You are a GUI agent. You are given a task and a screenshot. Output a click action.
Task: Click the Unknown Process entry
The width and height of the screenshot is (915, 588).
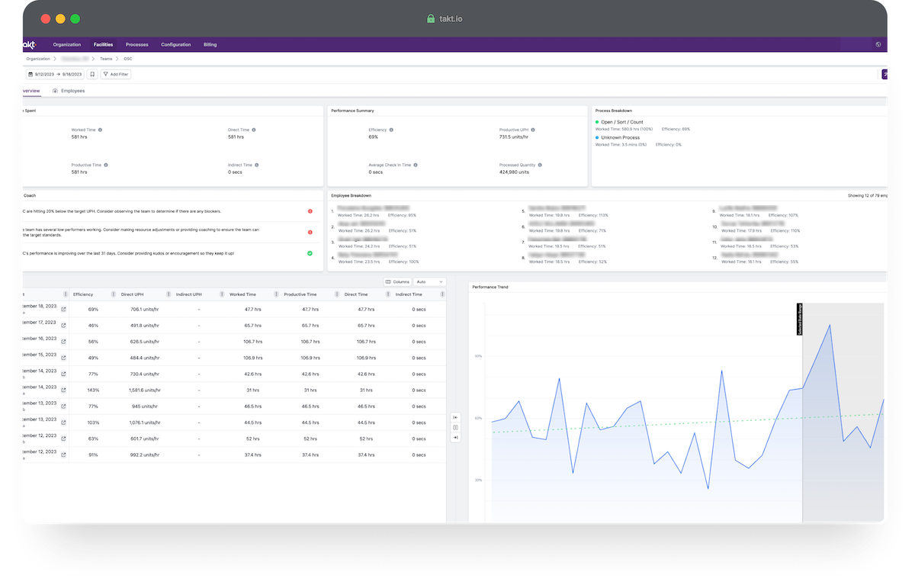(x=620, y=137)
